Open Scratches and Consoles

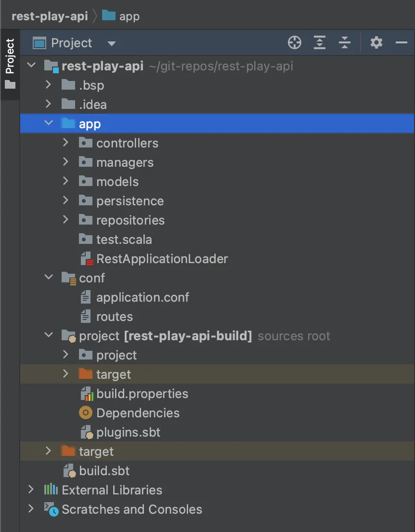[131, 509]
